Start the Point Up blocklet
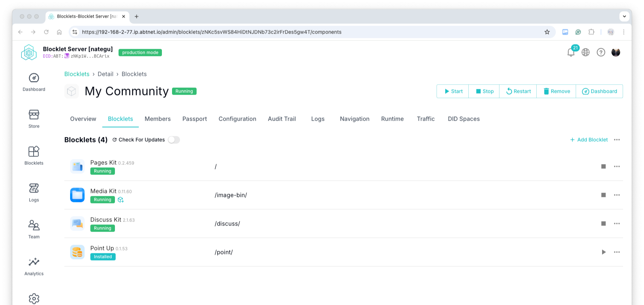Screen dimensions: 644x305 [x=603, y=252]
